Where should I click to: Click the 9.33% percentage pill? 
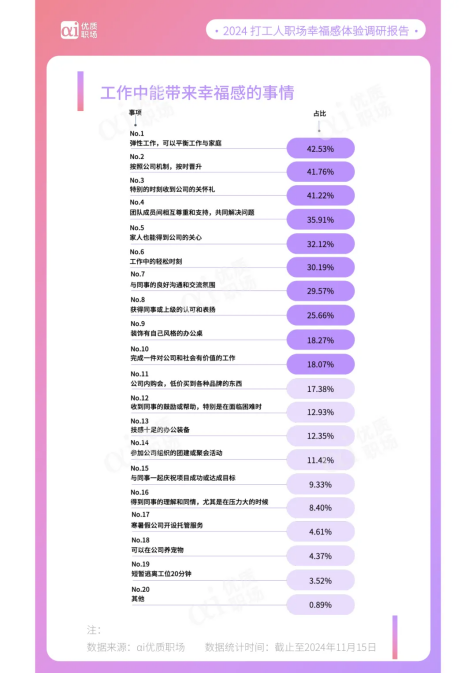click(x=320, y=485)
